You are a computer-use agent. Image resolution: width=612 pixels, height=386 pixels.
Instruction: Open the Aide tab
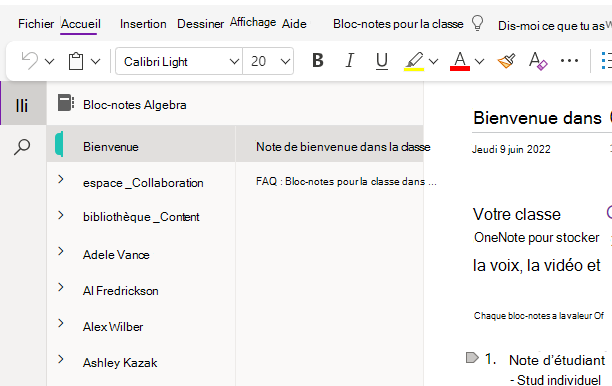tap(294, 24)
